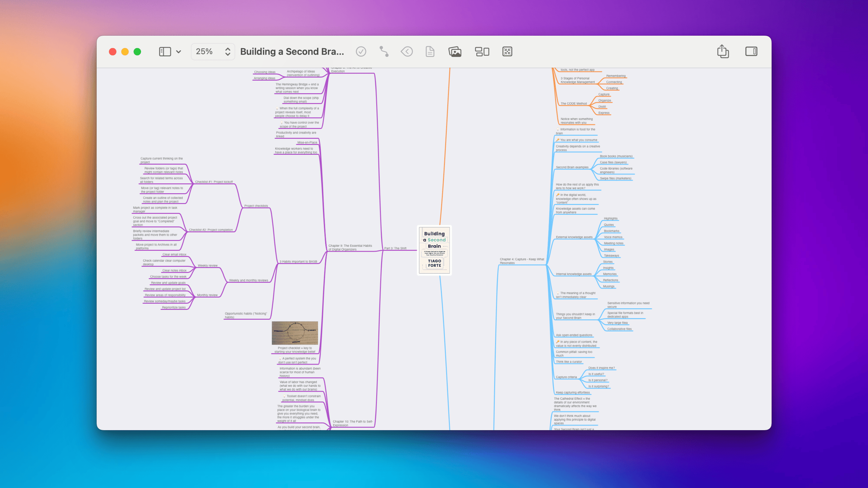Image resolution: width=868 pixels, height=488 pixels.
Task: Select Weekly and monthly reviews node
Action: [248, 280]
